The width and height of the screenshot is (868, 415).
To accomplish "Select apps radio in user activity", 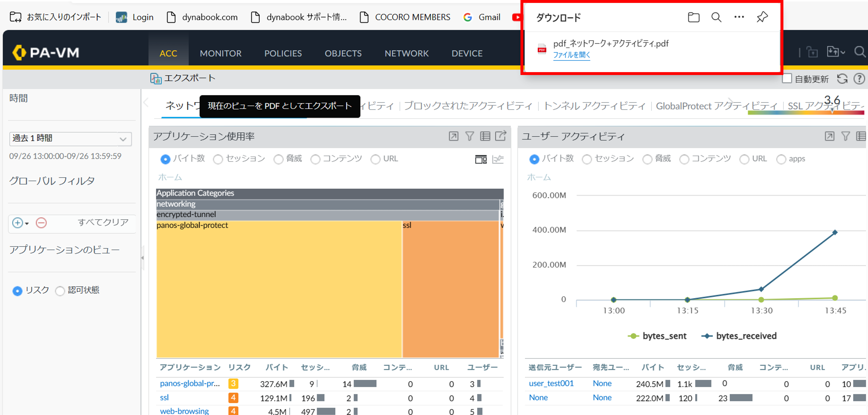I will (x=781, y=159).
